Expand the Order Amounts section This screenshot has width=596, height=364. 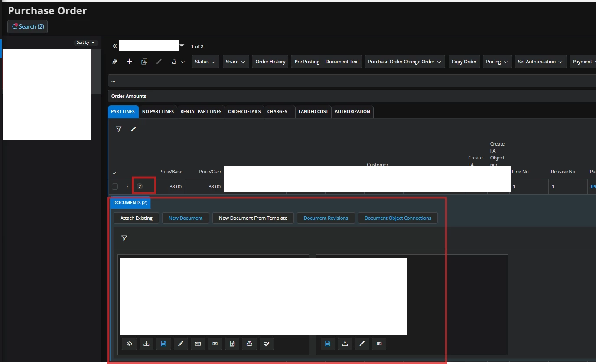129,96
